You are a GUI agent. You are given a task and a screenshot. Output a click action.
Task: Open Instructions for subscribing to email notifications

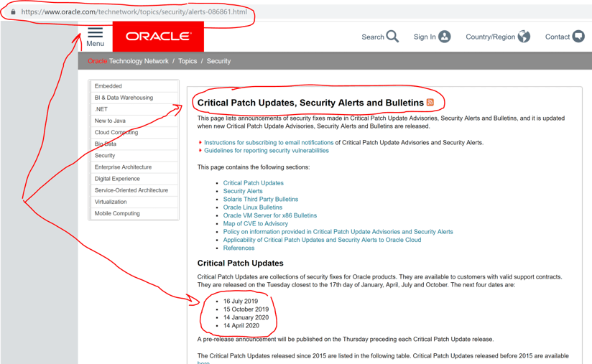point(269,143)
